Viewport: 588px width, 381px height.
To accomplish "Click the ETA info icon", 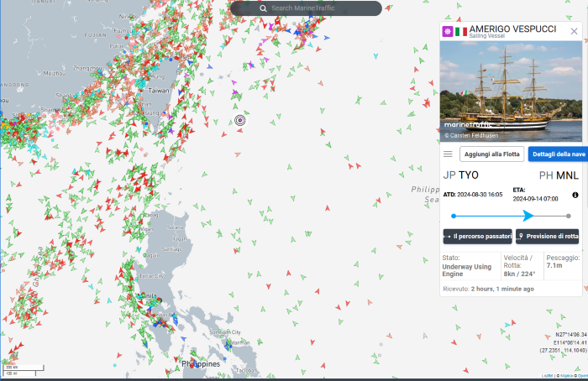I will [575, 195].
